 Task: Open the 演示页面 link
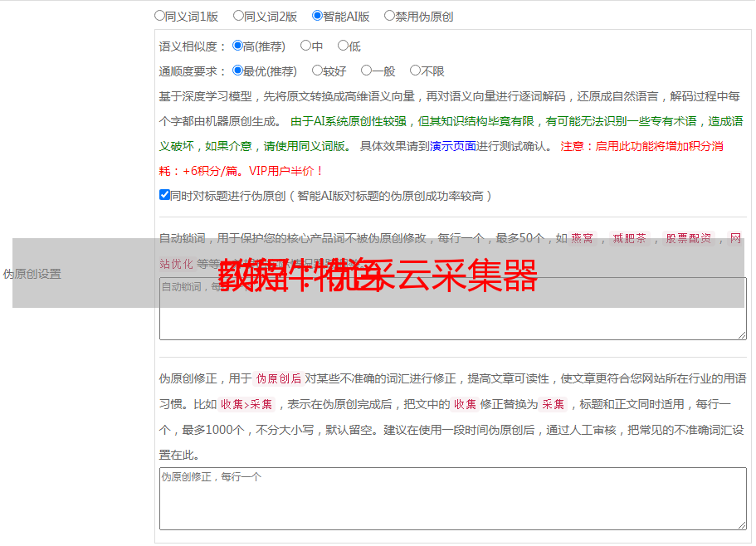click(x=452, y=146)
